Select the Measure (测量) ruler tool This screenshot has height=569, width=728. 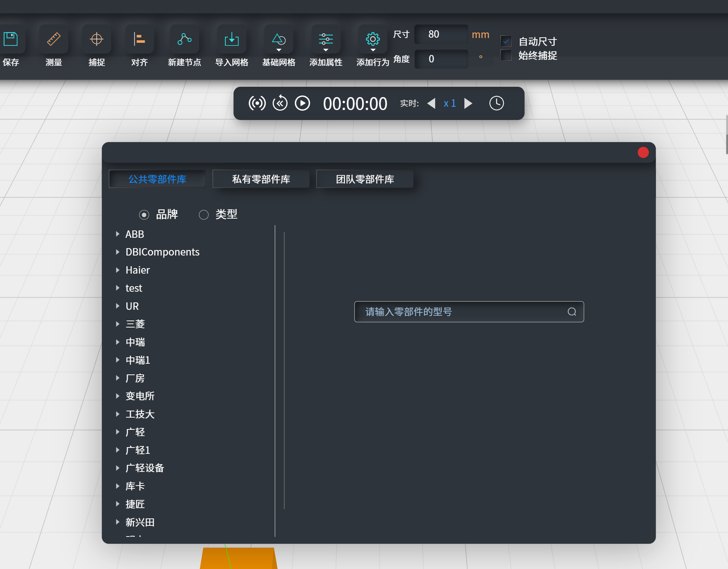pyautogui.click(x=54, y=39)
